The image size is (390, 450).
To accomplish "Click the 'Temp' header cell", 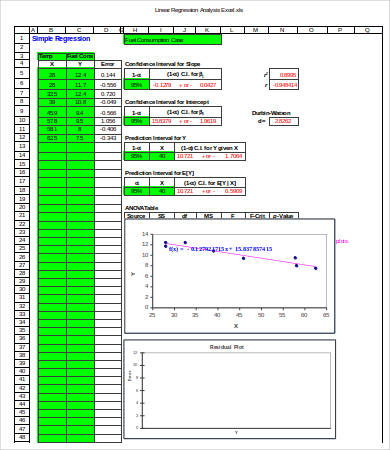I will [52, 56].
